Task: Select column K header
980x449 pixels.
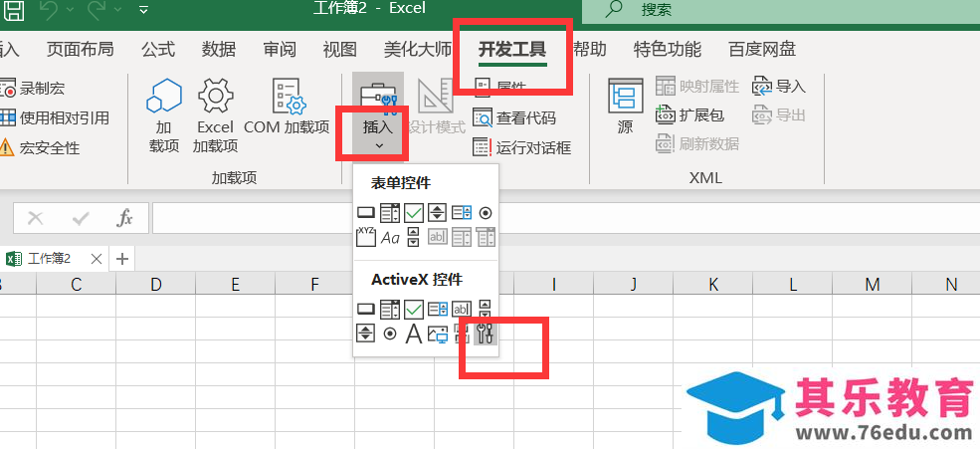Action: (x=713, y=285)
